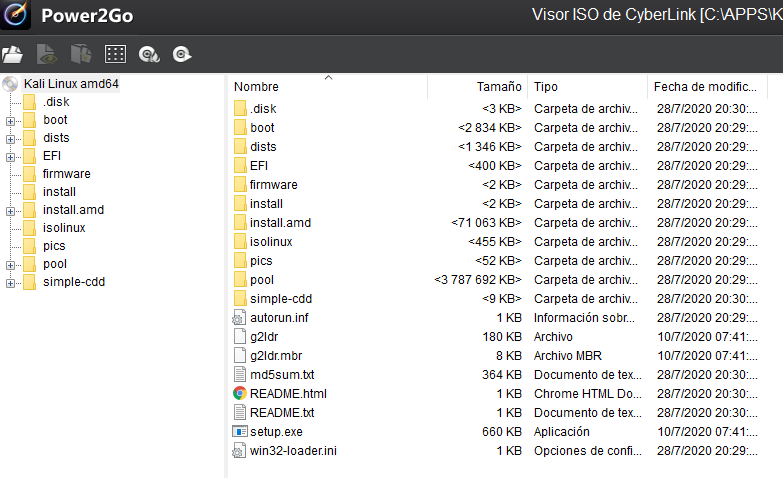Click the '<2 834 KB>' size cell

coord(490,128)
